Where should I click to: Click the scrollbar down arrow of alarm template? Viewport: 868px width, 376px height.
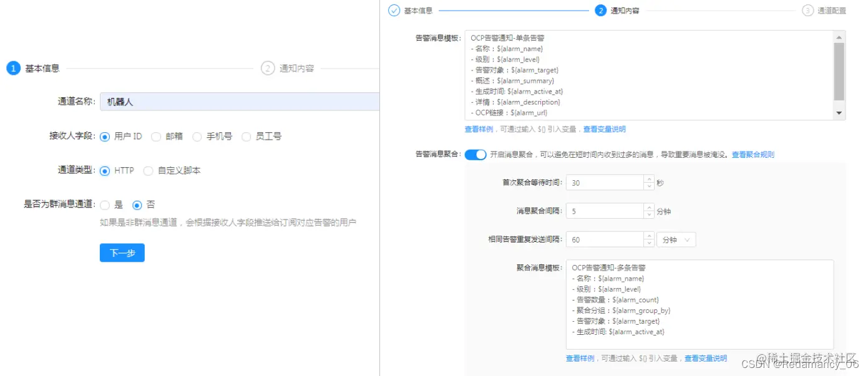839,112
